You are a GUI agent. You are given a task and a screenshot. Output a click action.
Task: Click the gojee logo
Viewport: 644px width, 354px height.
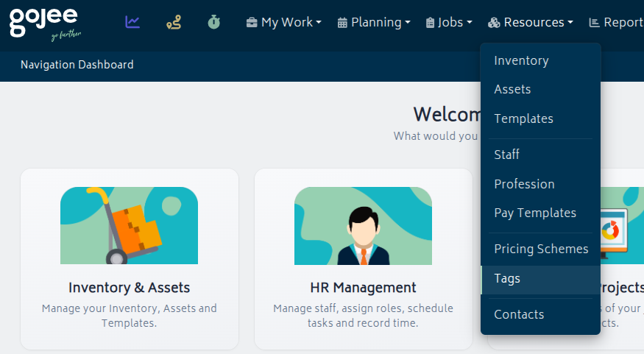[x=44, y=23]
